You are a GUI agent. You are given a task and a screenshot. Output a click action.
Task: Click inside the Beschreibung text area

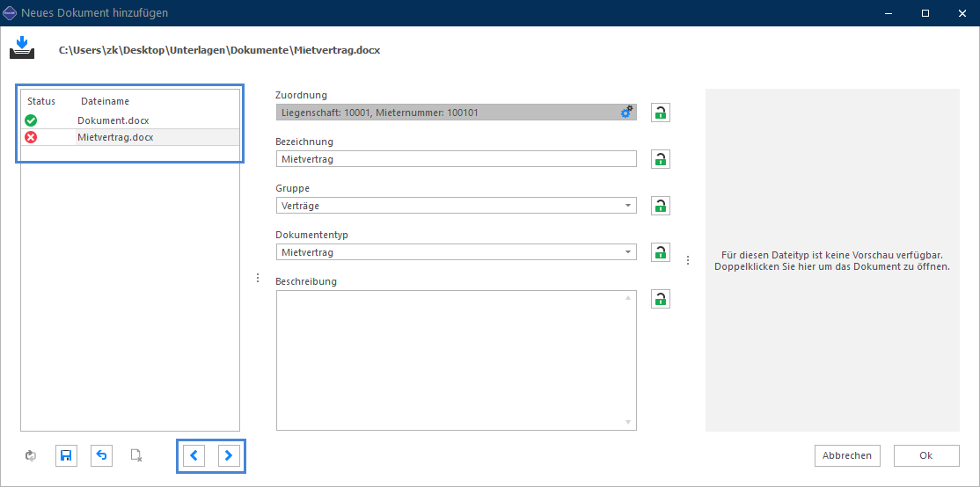coord(457,360)
